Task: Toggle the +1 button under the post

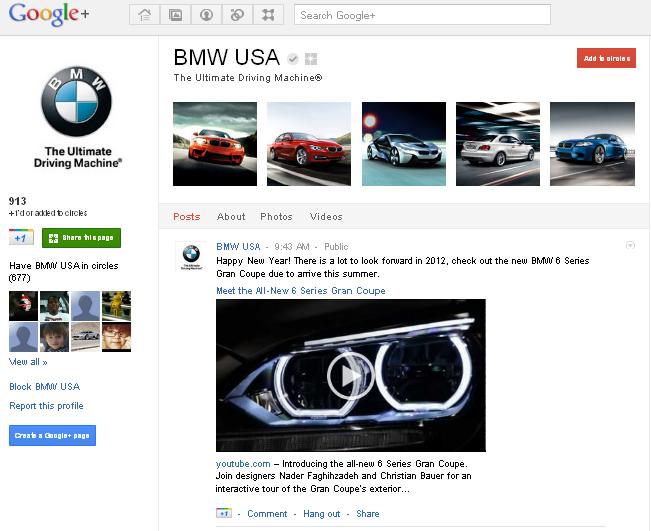Action: tap(224, 513)
